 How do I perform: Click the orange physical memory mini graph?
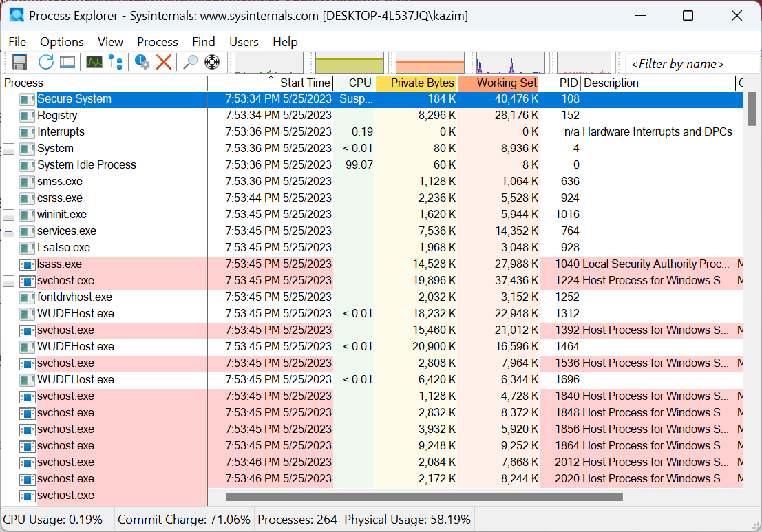click(430, 63)
